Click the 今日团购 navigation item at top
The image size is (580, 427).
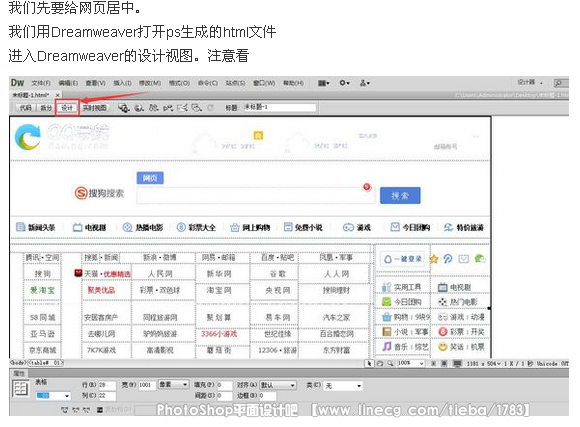pyautogui.click(x=410, y=227)
